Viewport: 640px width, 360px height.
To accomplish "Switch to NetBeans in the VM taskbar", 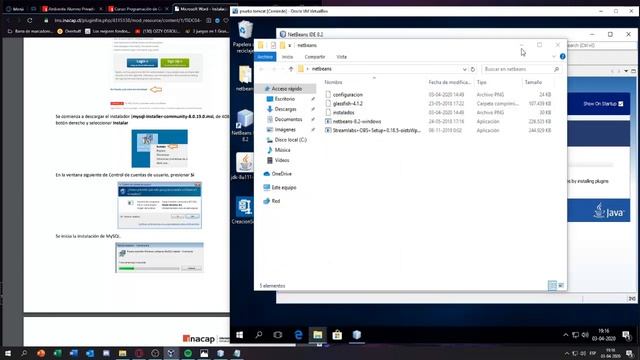I will coord(357,335).
